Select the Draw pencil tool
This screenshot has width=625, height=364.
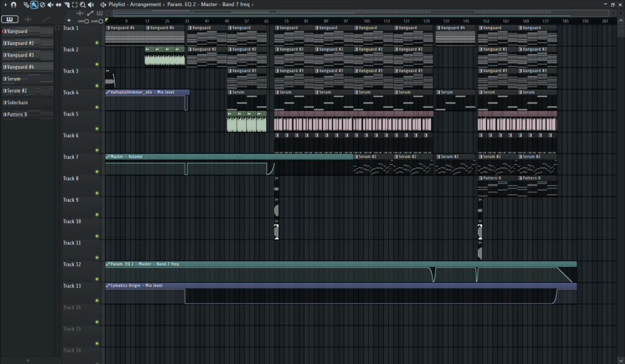26,4
